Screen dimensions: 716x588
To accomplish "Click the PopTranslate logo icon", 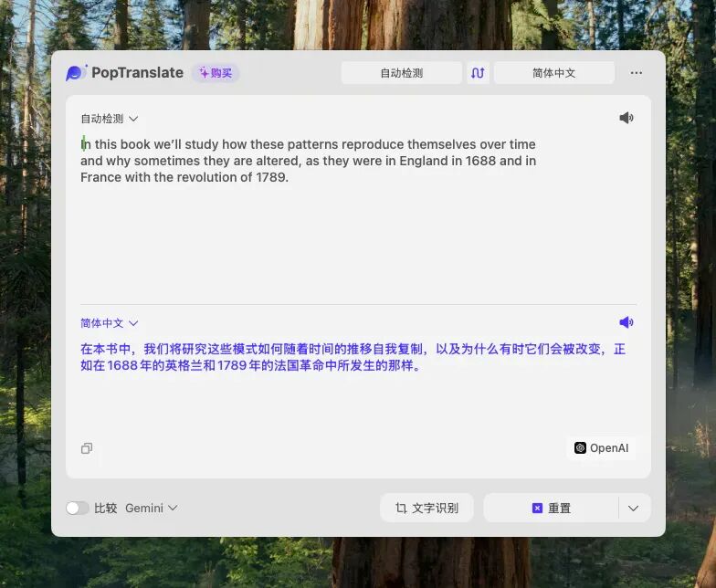I will (76, 73).
